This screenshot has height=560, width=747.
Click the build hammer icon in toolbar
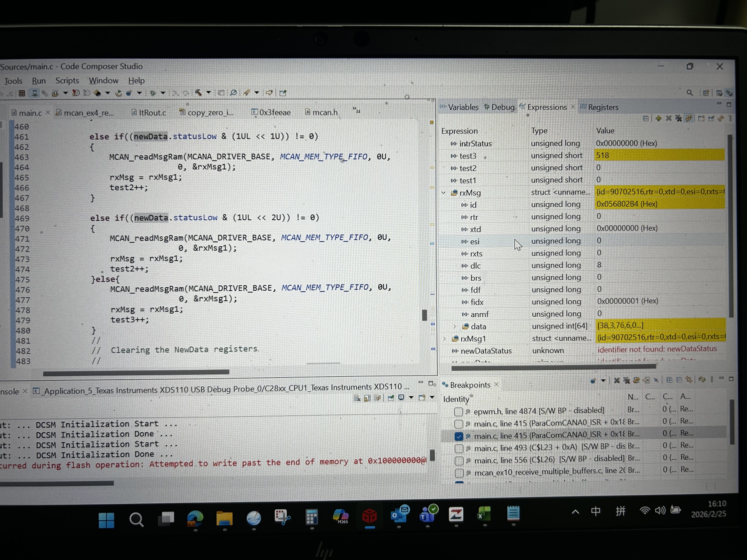coord(199,93)
